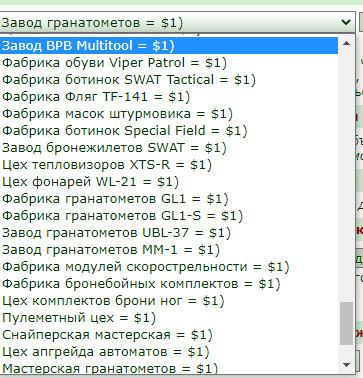Select Фабрика модулей скорострельности
Viewport: 363px width, 378px height.
[x=169, y=267]
